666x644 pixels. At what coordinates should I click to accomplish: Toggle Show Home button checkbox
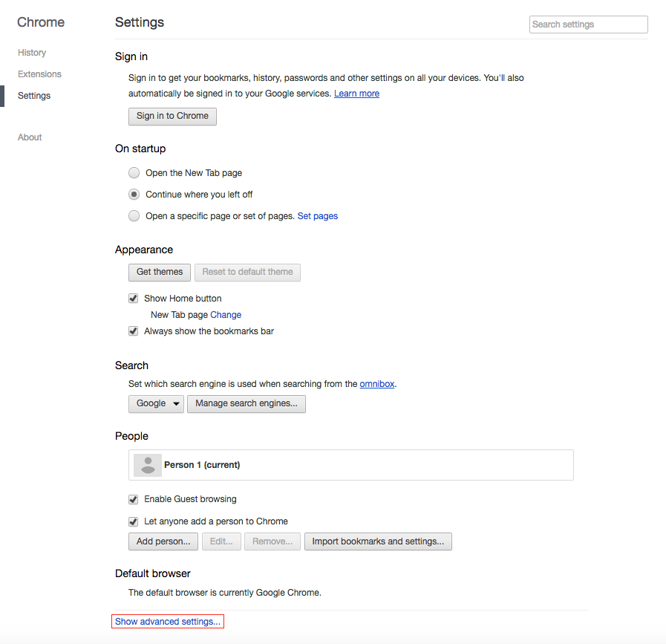[134, 298]
